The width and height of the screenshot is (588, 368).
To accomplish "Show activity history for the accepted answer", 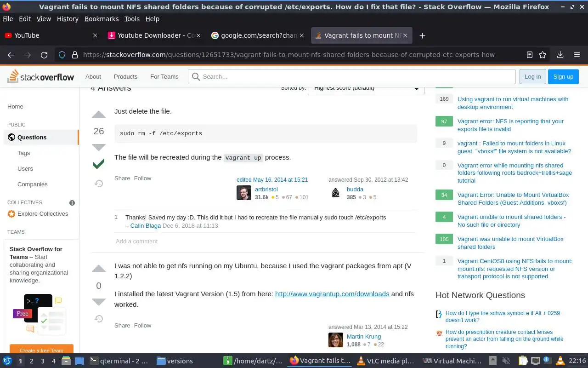I will (99, 184).
